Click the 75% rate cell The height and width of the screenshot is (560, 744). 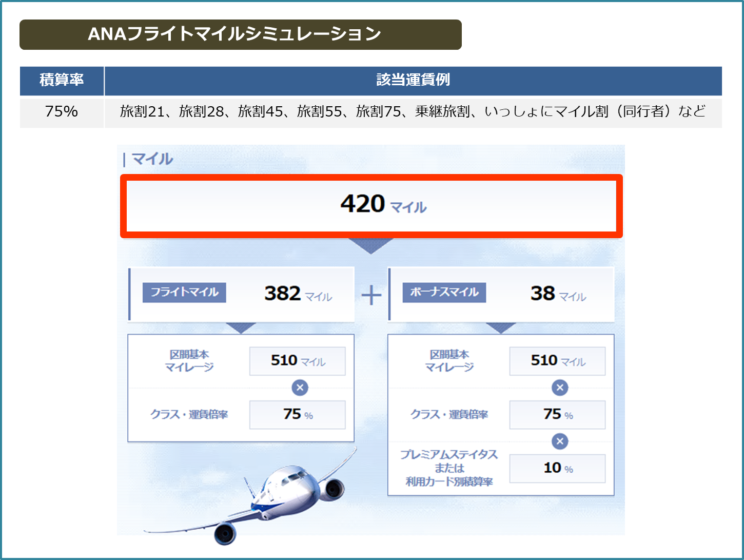tap(62, 111)
